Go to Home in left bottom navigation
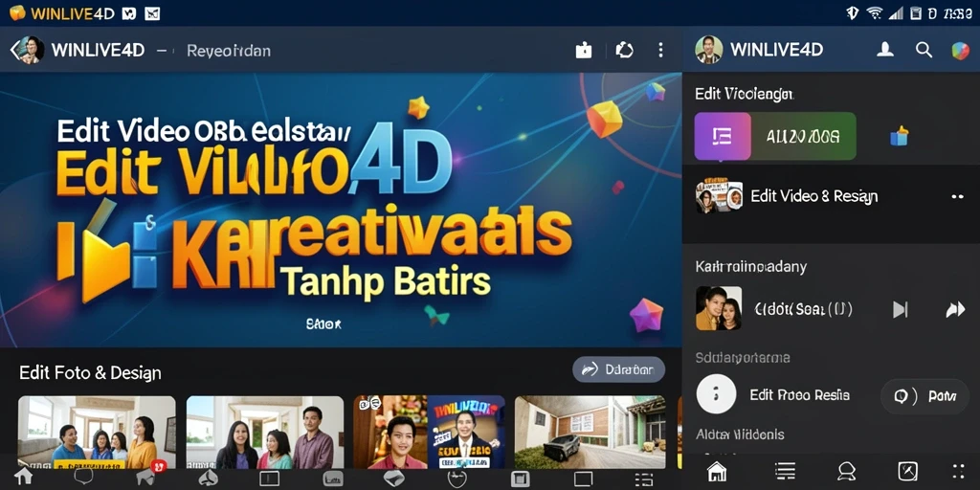 click(x=23, y=478)
